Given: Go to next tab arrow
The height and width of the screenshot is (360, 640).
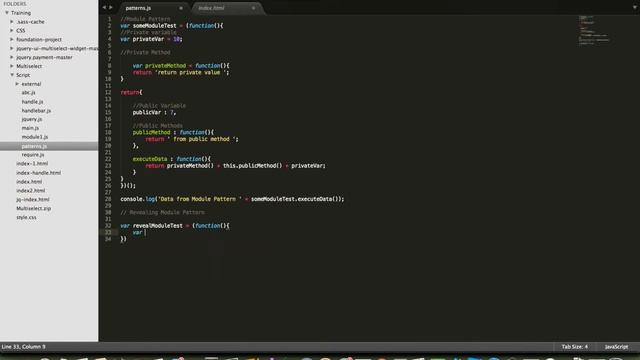Looking at the screenshot, I should (x=111, y=7).
